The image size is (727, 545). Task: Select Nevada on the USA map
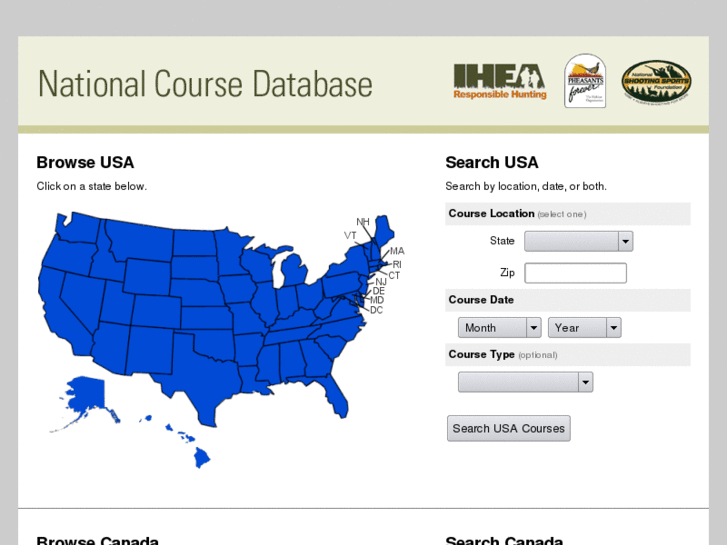pyautogui.click(x=86, y=297)
